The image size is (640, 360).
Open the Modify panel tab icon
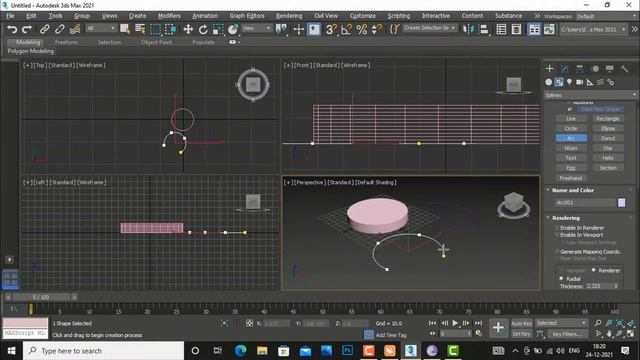point(564,69)
